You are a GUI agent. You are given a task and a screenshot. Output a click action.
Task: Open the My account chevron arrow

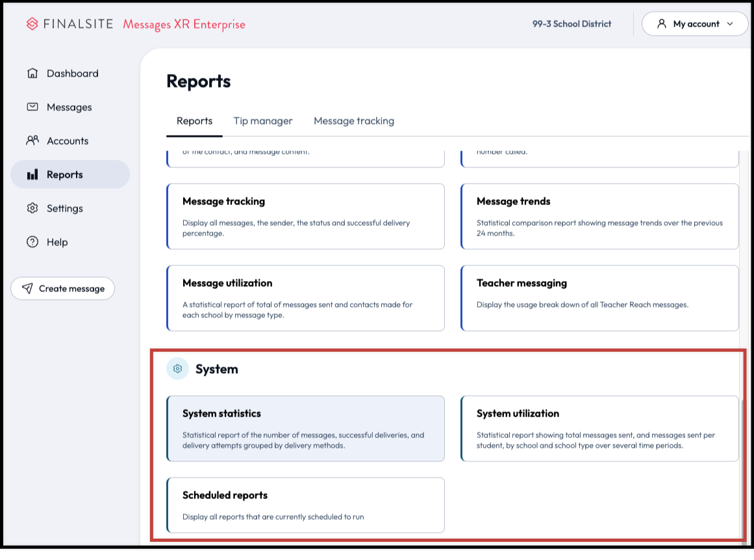pos(730,23)
